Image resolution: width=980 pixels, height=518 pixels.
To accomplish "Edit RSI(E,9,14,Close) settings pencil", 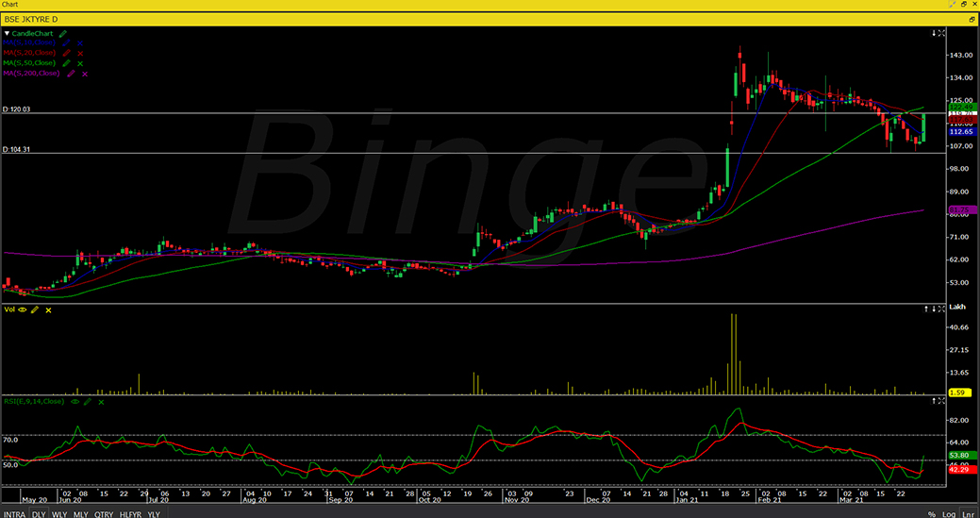I will coord(88,401).
